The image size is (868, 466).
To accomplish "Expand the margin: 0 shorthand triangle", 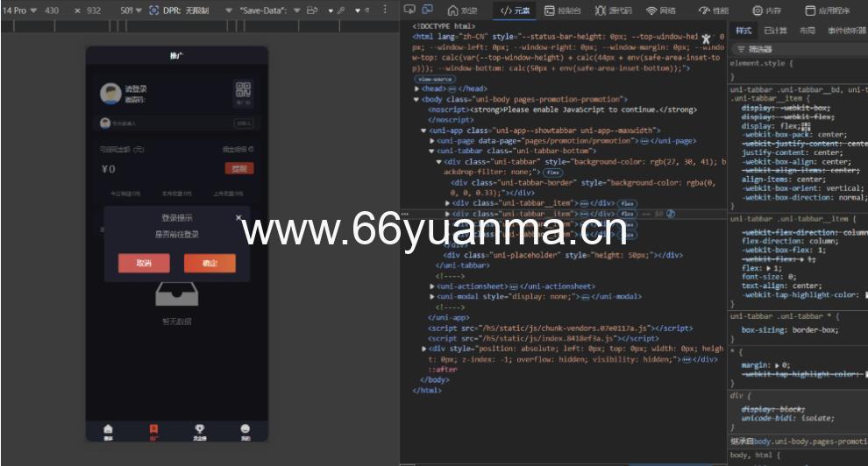I will point(777,365).
